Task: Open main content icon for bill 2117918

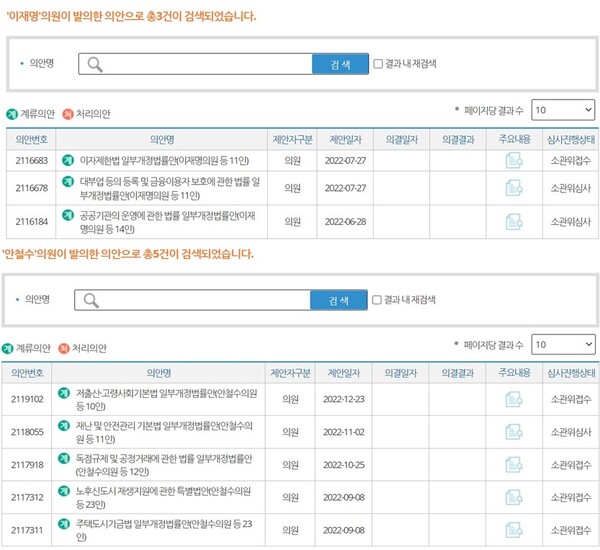Action: tap(514, 465)
